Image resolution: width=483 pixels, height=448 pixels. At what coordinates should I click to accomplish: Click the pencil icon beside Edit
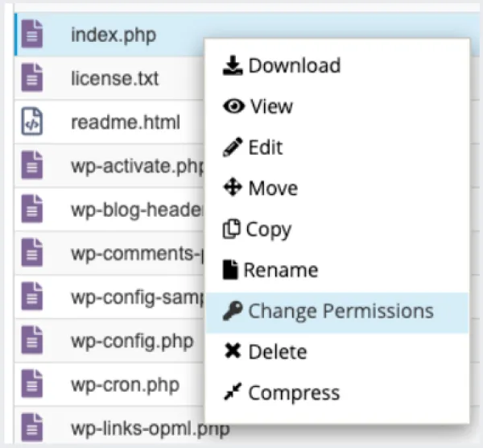click(233, 147)
